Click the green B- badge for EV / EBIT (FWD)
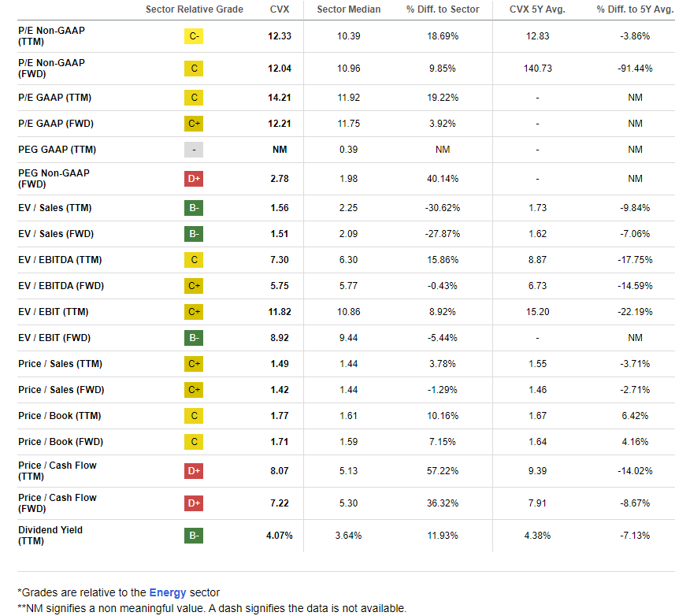675x616 pixels. (x=193, y=338)
